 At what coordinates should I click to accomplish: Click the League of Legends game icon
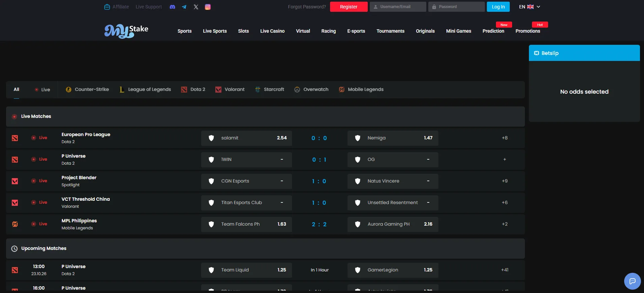122,90
